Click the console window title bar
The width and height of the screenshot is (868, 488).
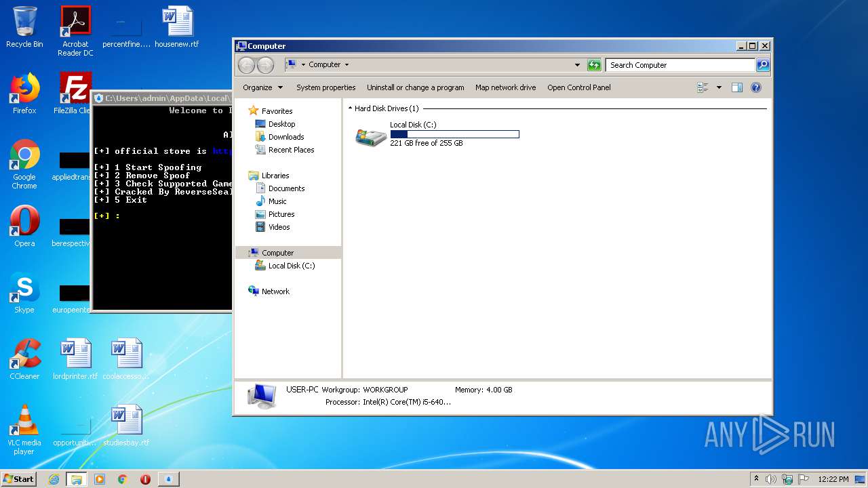161,98
